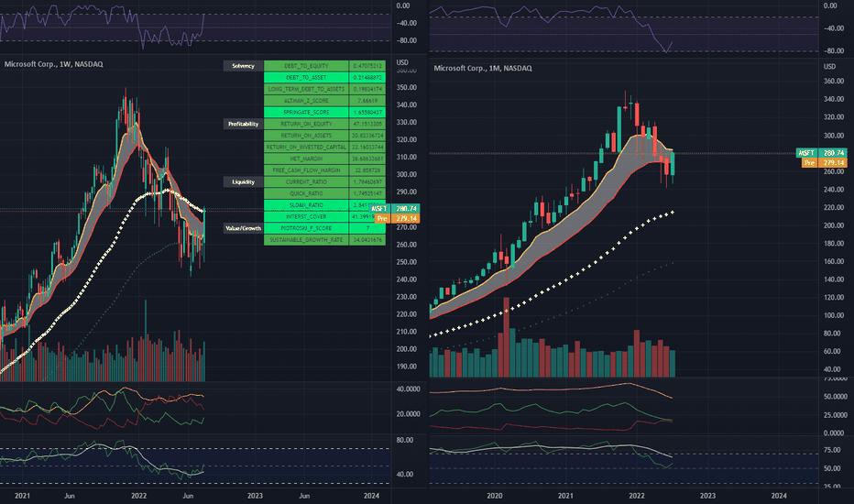The width and height of the screenshot is (854, 504).
Task: Select the SUSTAINABLE_GROWTH_RATE cell
Action: [x=306, y=240]
